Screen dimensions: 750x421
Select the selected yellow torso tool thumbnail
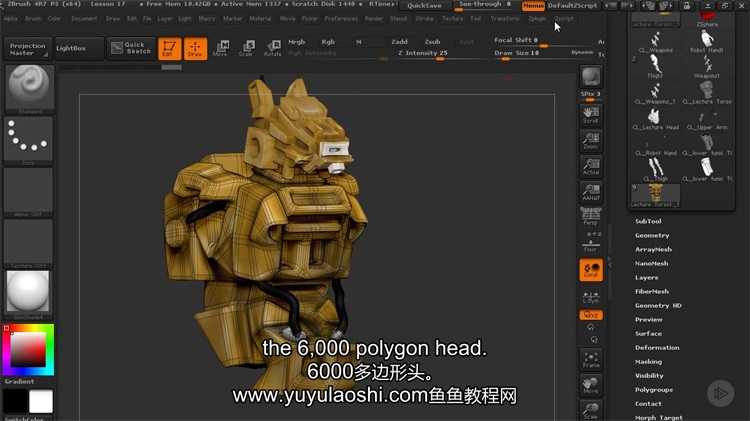(655, 195)
